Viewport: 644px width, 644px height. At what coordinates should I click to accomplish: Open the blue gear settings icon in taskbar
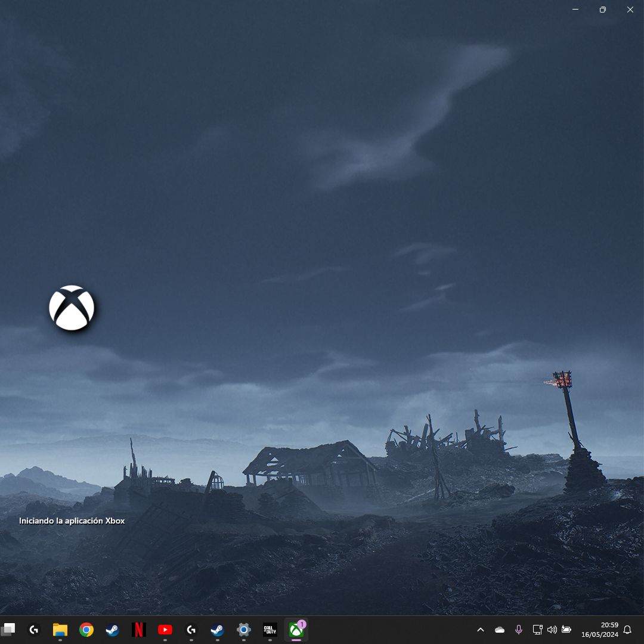point(243,629)
